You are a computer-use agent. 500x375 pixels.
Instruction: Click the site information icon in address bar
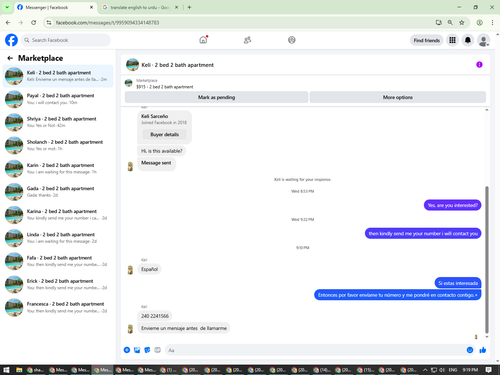coord(49,23)
